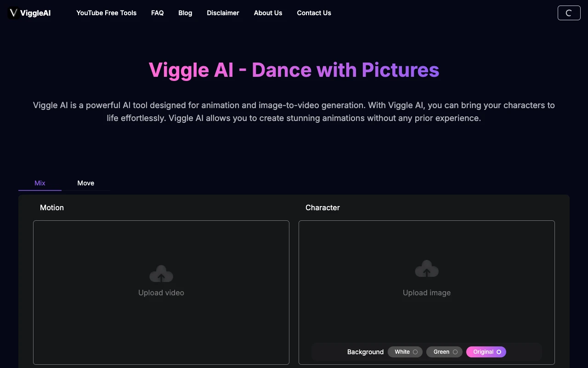
Task: Click the Upload video area
Action: [x=161, y=293]
